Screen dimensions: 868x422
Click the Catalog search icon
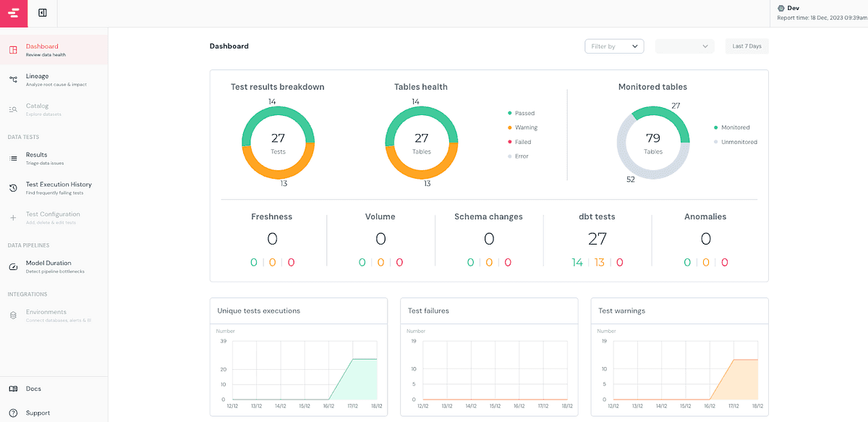(x=13, y=109)
